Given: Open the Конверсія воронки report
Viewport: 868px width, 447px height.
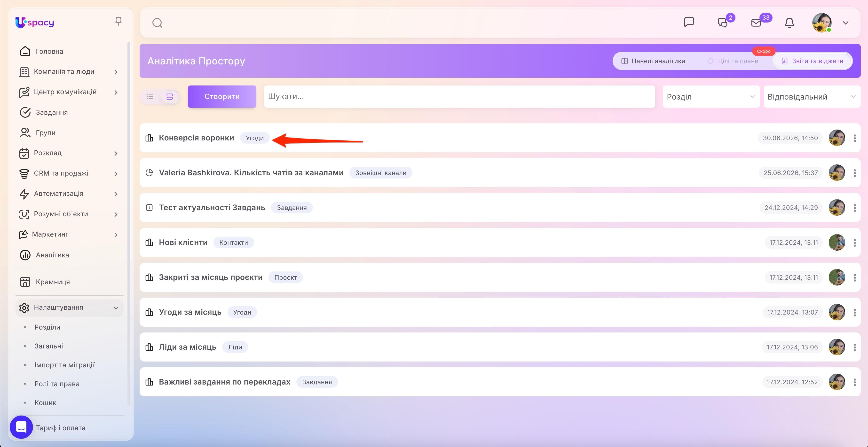Looking at the screenshot, I should coord(197,138).
